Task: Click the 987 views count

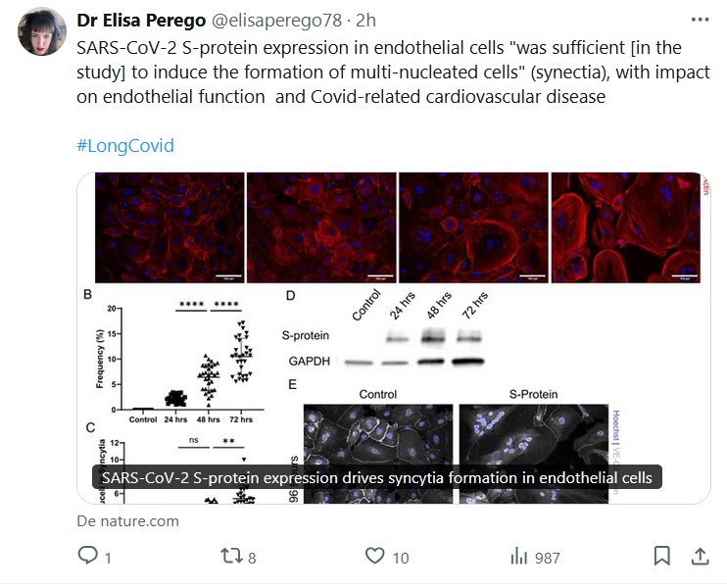Action: tap(548, 558)
